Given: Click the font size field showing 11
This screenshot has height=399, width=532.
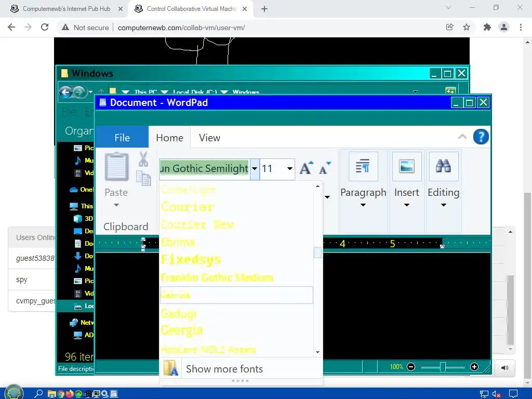Looking at the screenshot, I should click(x=273, y=169).
